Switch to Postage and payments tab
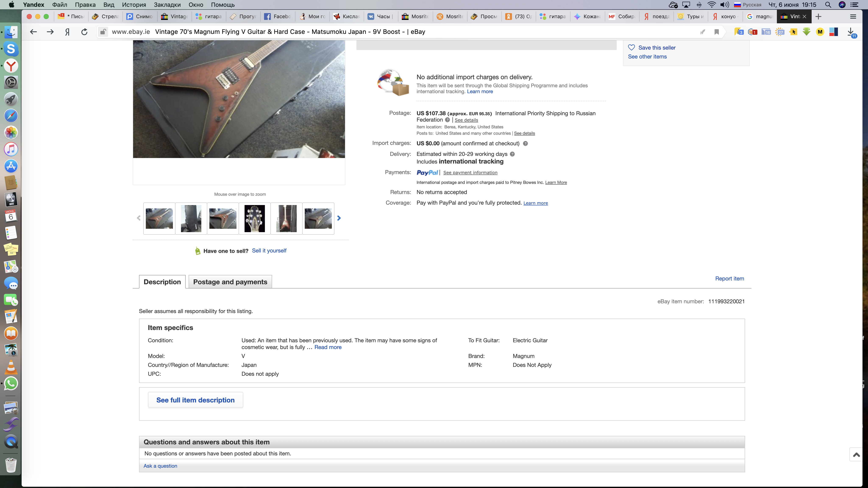868x488 pixels. (230, 282)
